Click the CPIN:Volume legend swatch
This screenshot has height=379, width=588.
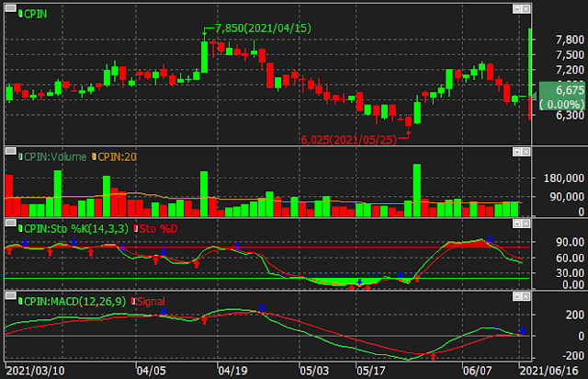tap(20, 156)
